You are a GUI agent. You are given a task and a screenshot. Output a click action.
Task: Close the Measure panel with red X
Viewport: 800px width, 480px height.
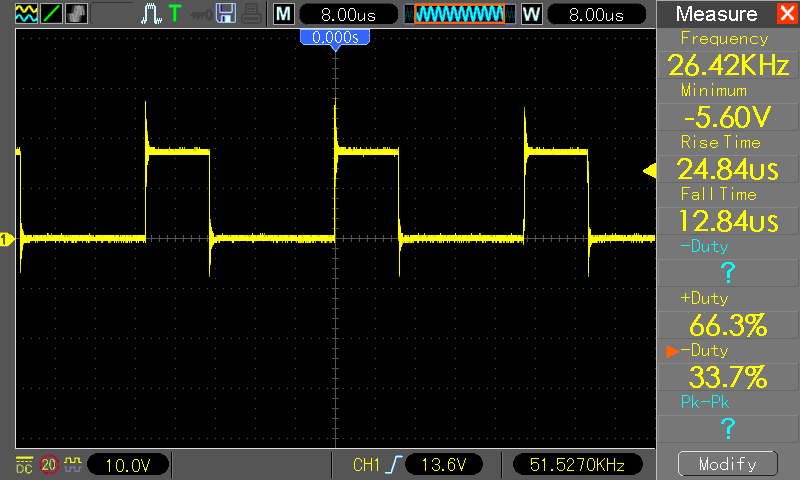[x=788, y=13]
